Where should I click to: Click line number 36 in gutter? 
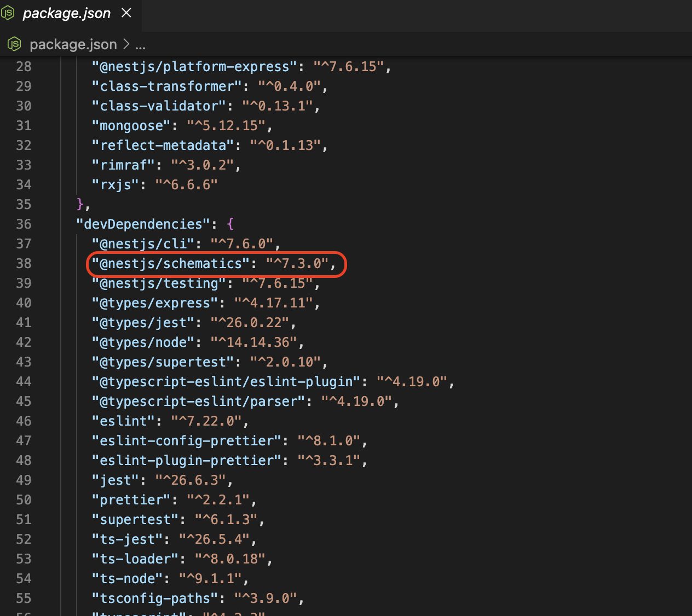point(24,224)
